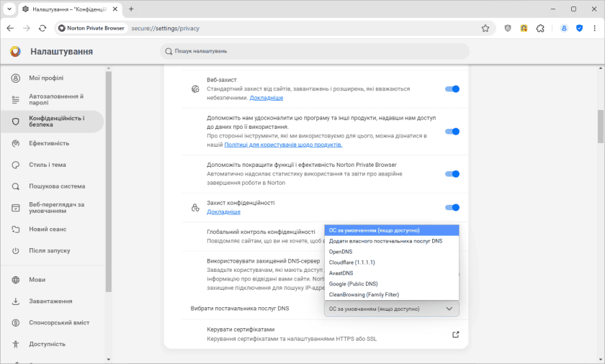This screenshot has height=364, width=605.
Task: Close the Налаштування tab
Action: 115,9
